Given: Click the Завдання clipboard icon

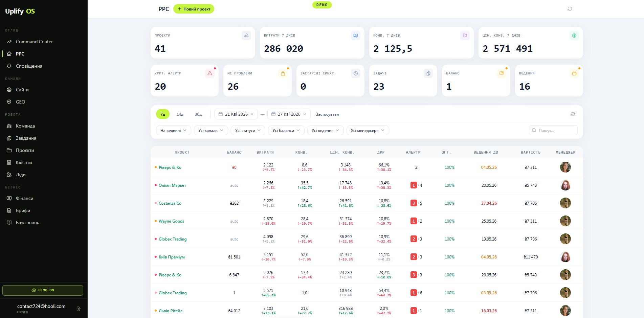Looking at the screenshot, I should [x=9, y=138].
